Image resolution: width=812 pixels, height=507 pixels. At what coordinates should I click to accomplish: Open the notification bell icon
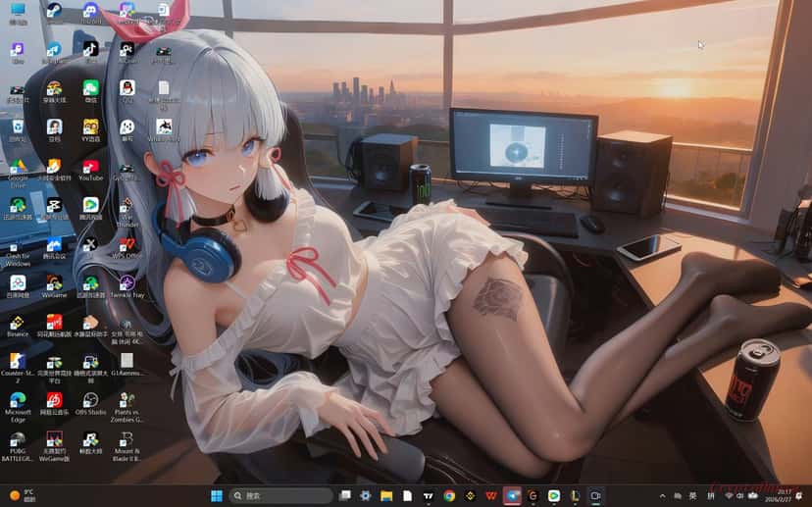pyautogui.click(x=800, y=496)
